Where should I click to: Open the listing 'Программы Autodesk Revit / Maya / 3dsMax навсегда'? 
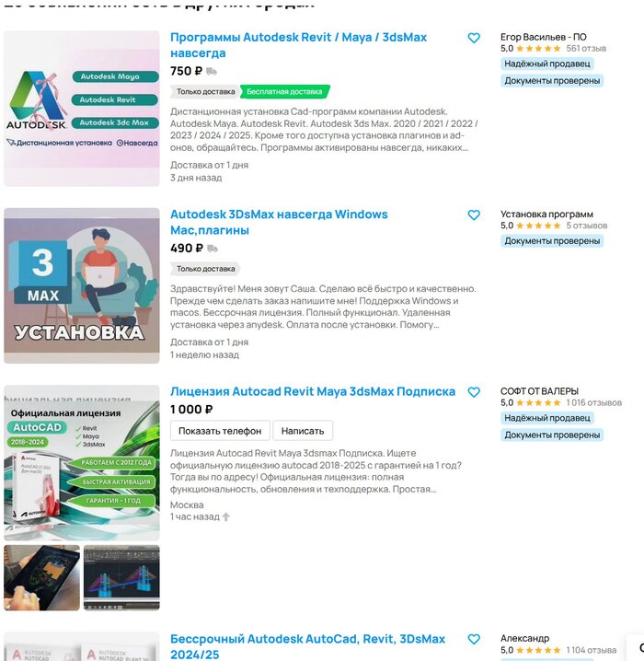point(298,45)
